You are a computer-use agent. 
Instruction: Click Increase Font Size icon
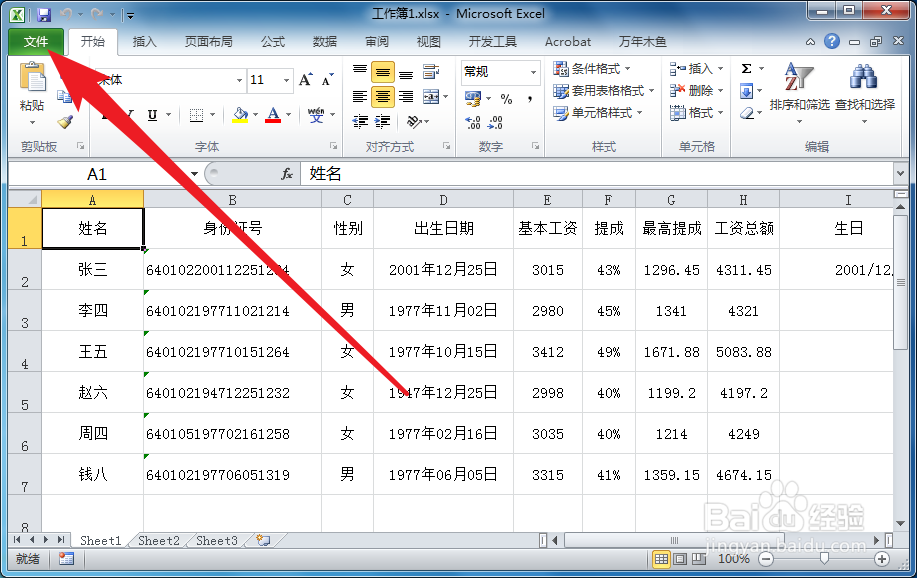(305, 80)
